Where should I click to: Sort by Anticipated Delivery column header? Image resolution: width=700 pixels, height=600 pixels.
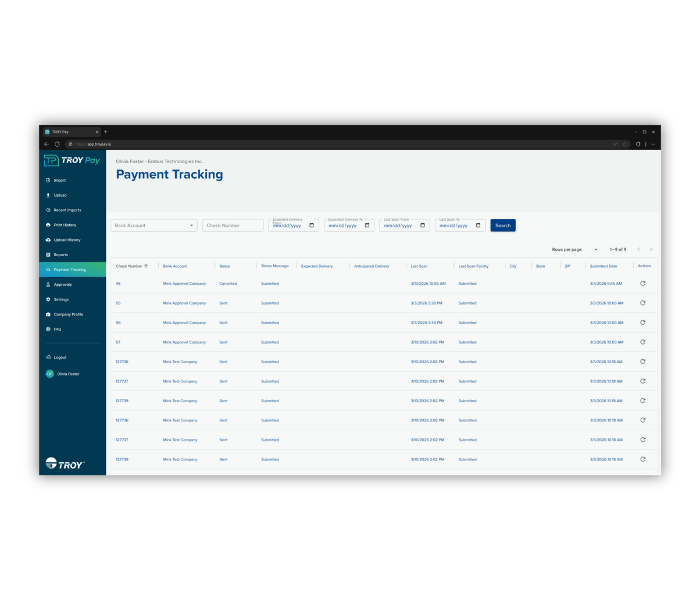371,266
